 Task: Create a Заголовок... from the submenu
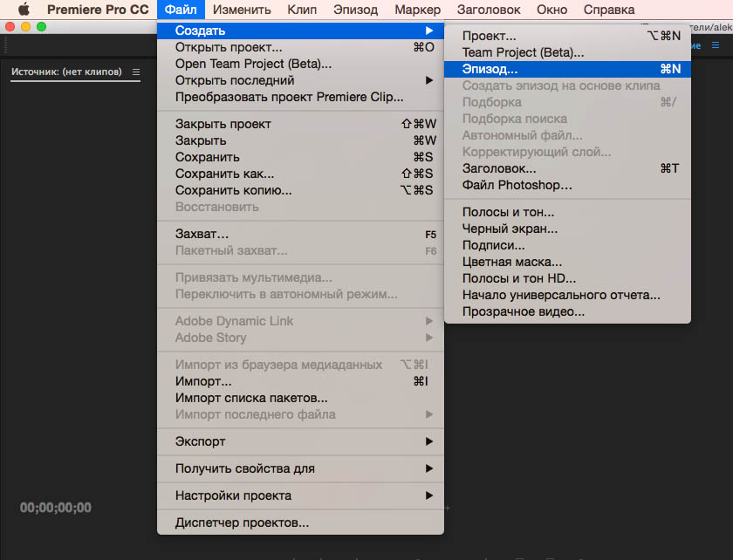[x=567, y=168]
